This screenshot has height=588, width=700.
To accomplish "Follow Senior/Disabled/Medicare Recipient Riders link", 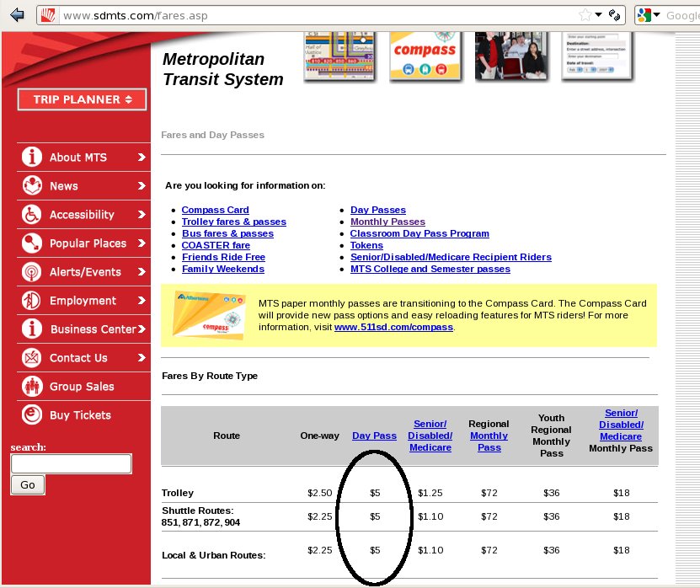I will click(x=451, y=257).
